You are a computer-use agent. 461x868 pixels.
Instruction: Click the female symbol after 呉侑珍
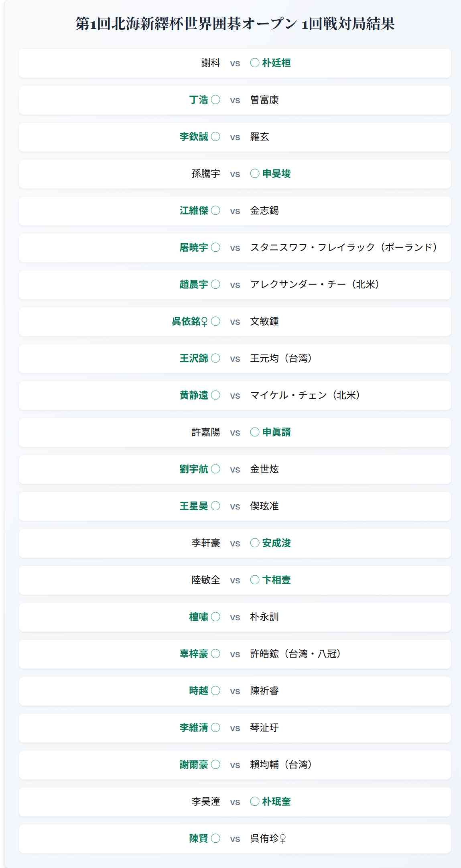282,839
